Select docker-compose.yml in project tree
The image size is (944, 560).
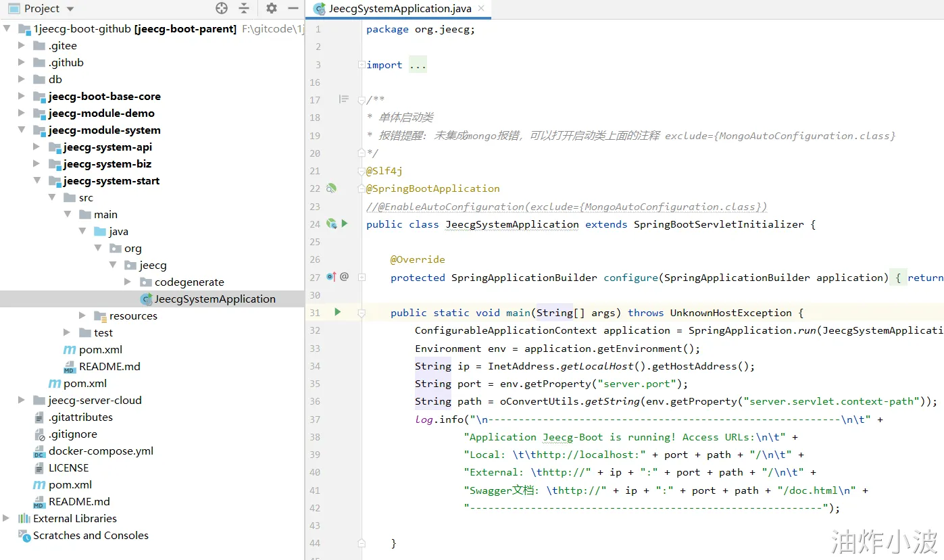(101, 451)
